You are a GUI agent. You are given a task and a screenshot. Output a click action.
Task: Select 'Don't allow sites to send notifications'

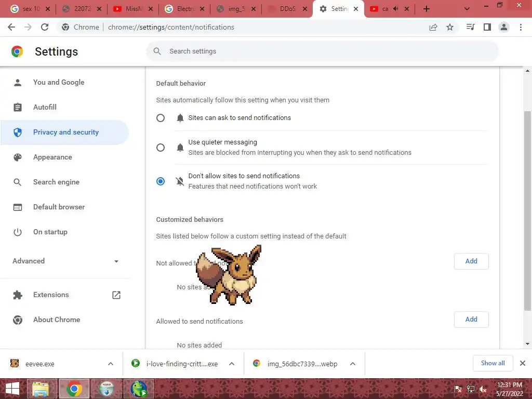(x=161, y=181)
